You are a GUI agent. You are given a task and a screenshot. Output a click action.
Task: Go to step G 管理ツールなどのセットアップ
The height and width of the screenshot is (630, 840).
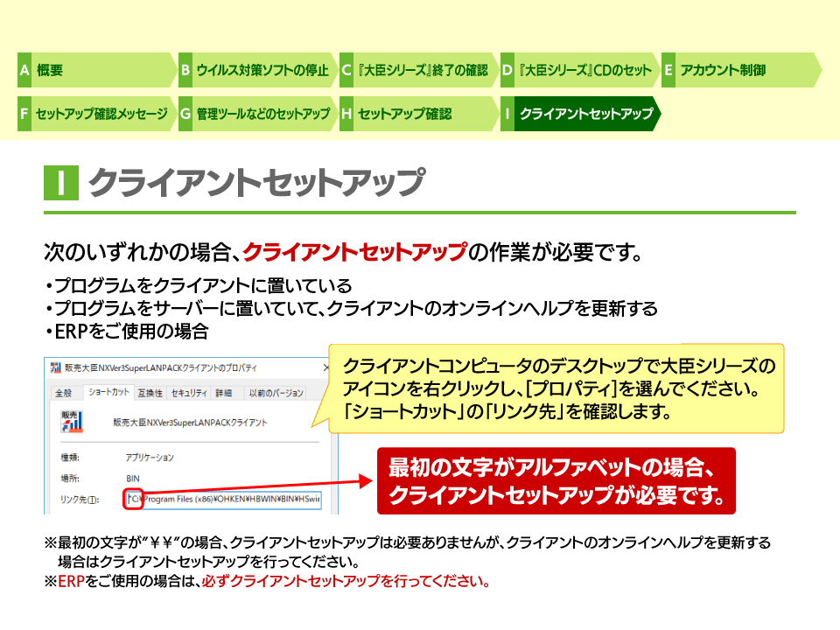(x=258, y=114)
